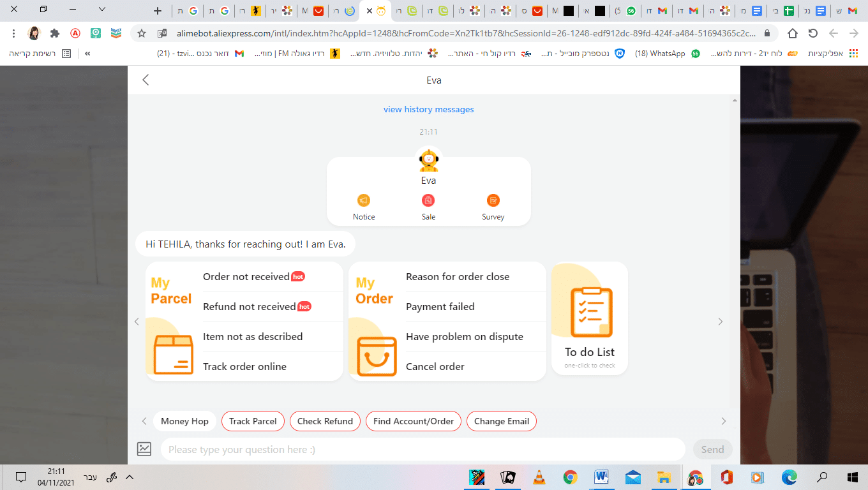Viewport: 868px width, 490px height.
Task: Click the Chrome profile avatar icon
Action: click(x=34, y=33)
